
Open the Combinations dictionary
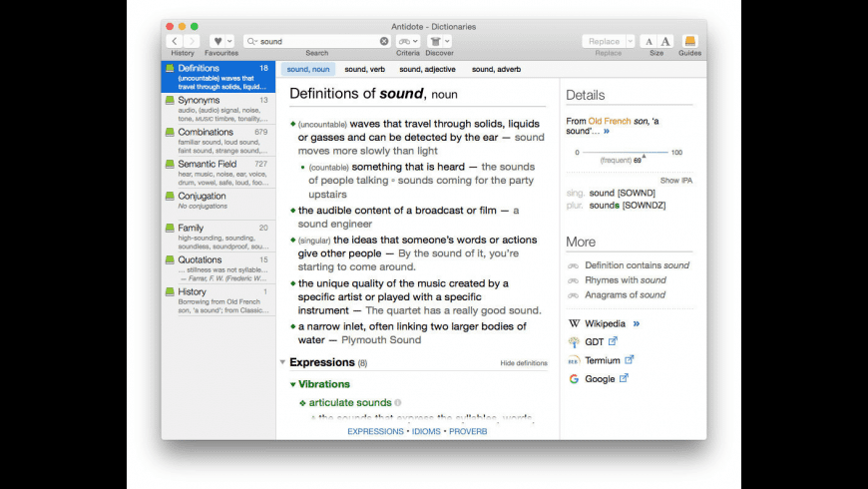point(218,141)
